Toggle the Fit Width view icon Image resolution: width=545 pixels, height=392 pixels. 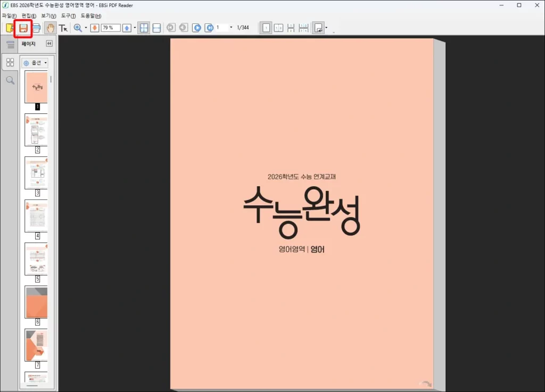coord(157,28)
